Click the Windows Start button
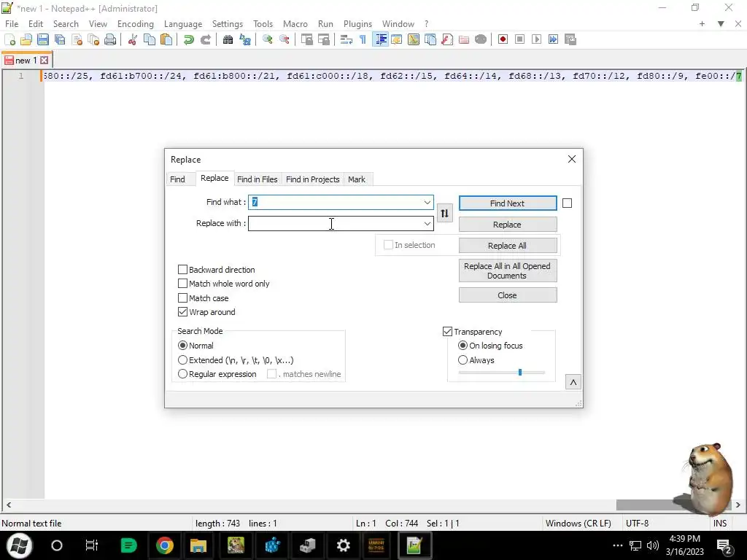The width and height of the screenshot is (747, 560). click(x=19, y=545)
